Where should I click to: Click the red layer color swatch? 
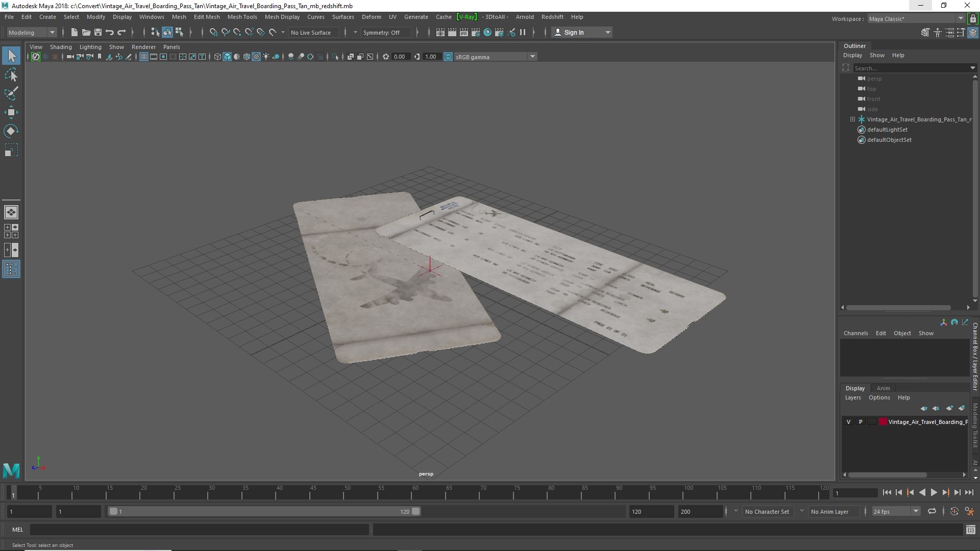tap(883, 422)
